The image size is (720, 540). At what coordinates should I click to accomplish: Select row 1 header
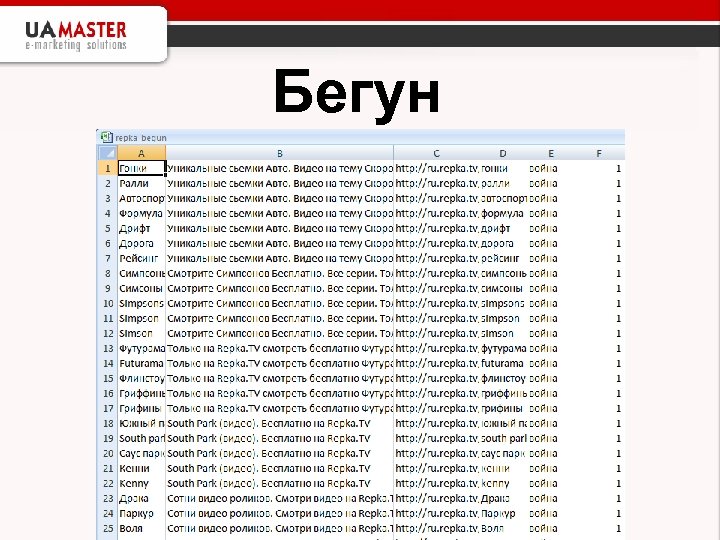[108, 168]
